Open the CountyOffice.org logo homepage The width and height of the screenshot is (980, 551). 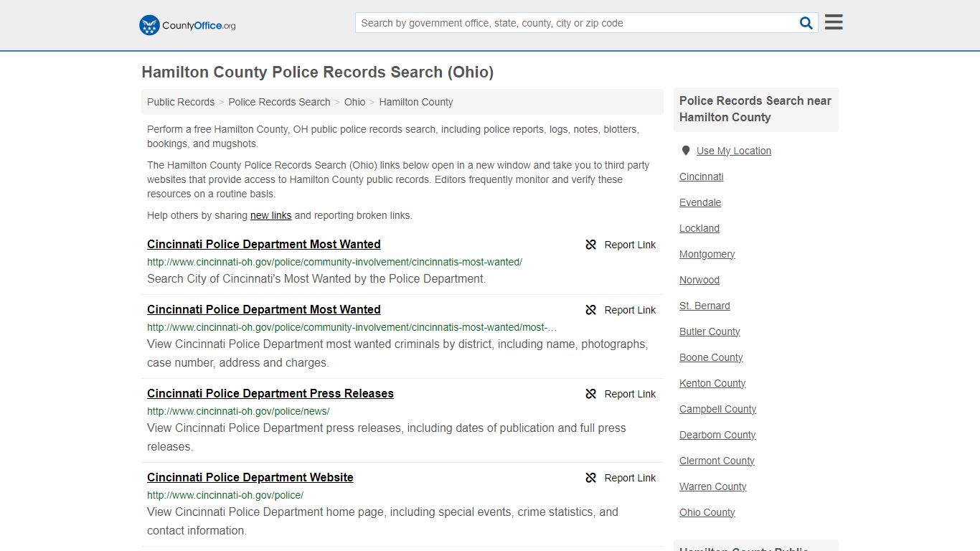(x=187, y=25)
